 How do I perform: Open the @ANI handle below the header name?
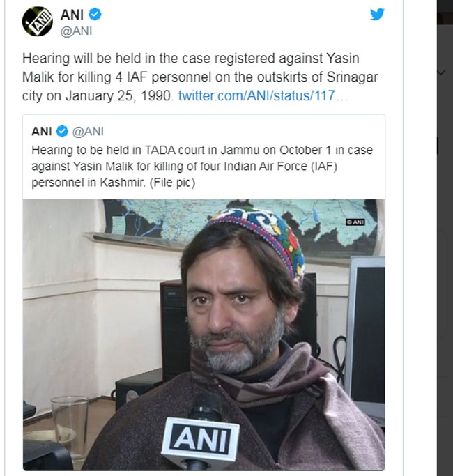[76, 31]
